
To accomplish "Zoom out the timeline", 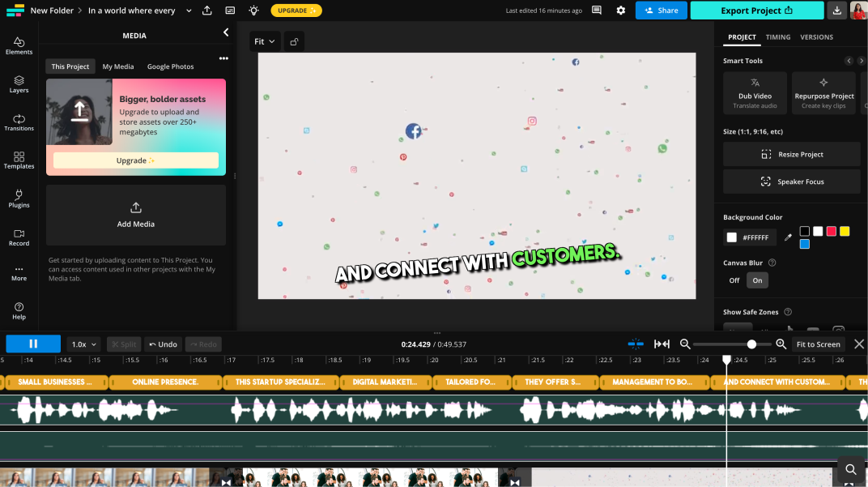I will (685, 344).
